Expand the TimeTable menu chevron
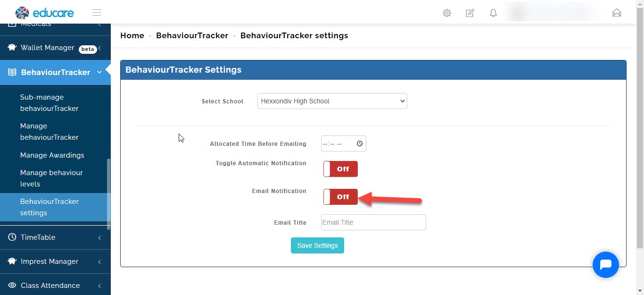Screen dimensions: 644x295 point(99,238)
